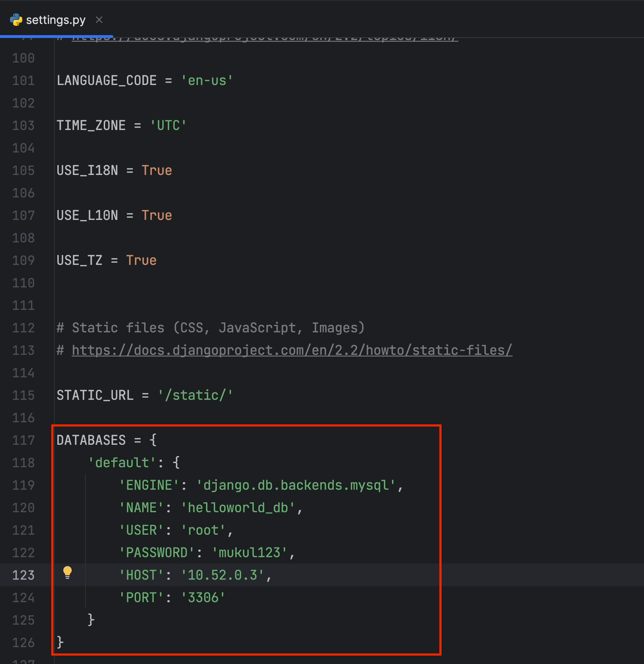Click the True value of USE_I18N
644x664 pixels.
point(156,171)
